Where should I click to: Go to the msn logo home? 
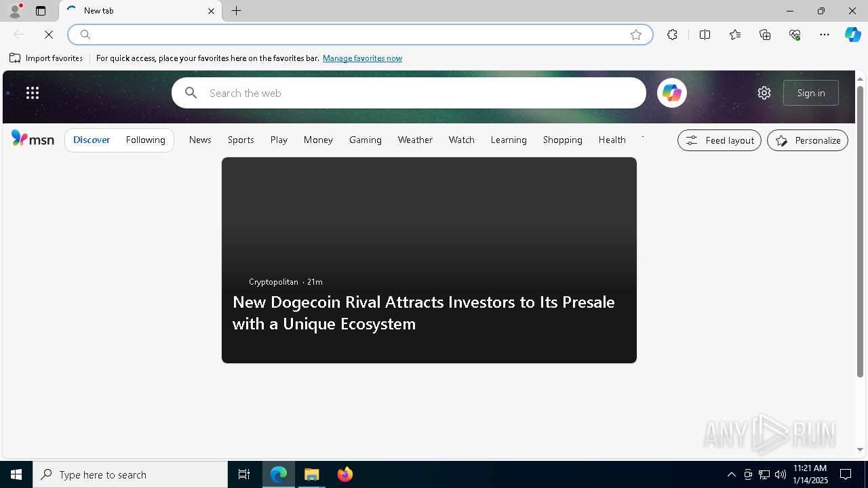33,139
